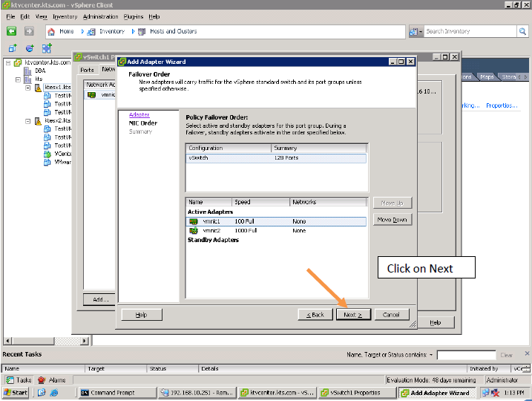Collapse the ktesx2.kts host node

pyautogui.click(x=28, y=121)
